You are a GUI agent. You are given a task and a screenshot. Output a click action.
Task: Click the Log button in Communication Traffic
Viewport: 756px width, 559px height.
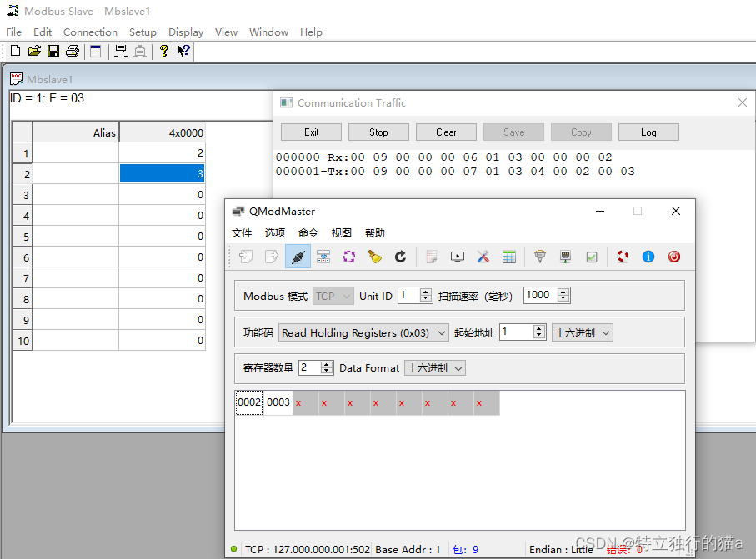point(648,132)
